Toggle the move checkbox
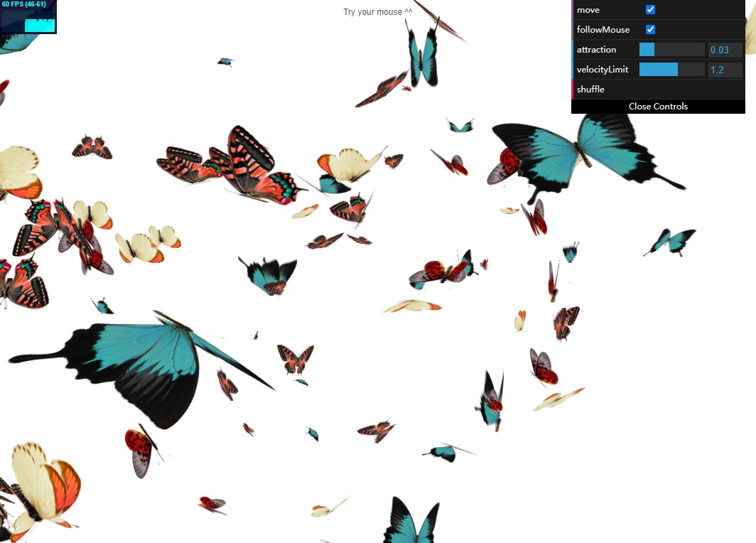The image size is (756, 543). click(x=650, y=10)
